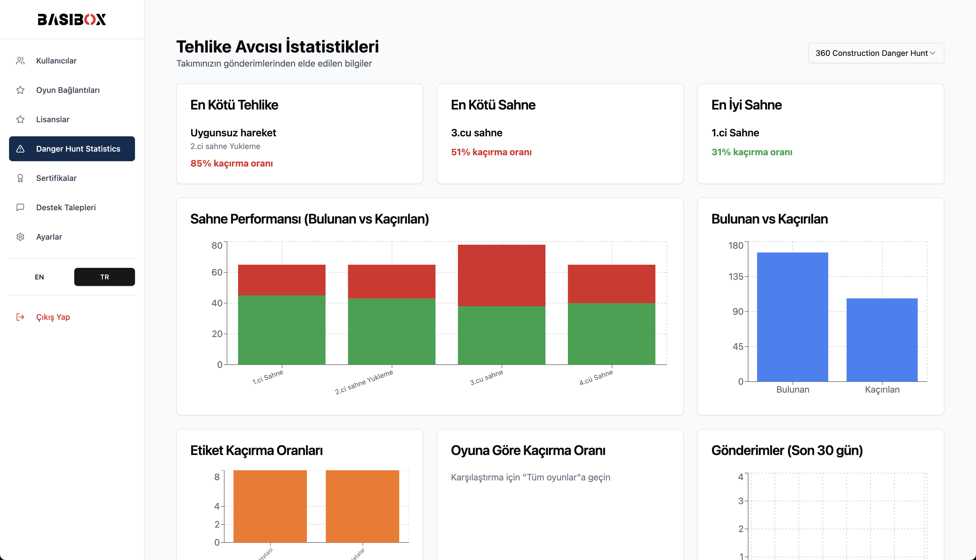
Task: Switch interface language to EN
Action: pyautogui.click(x=39, y=277)
